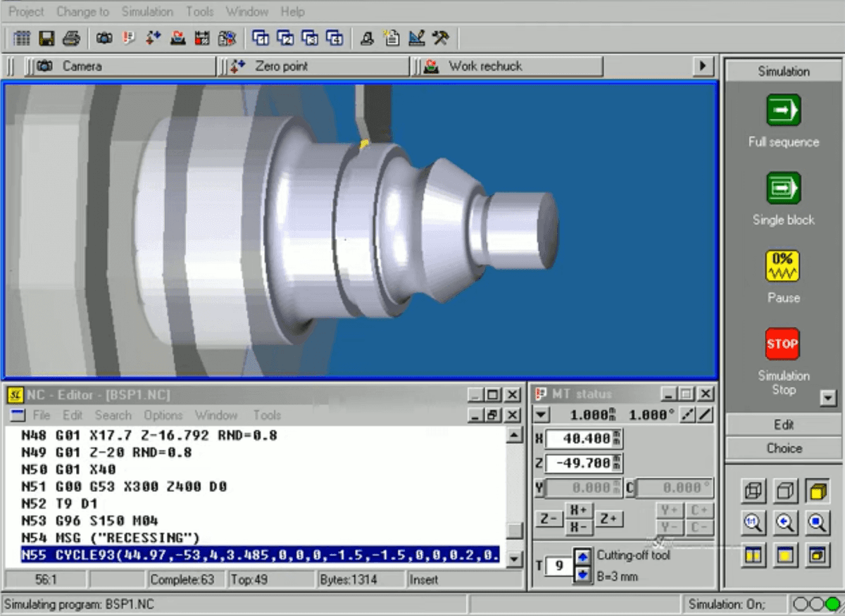This screenshot has height=616, width=845.
Task: Switch to wireframe cube view mode
Action: point(753,491)
